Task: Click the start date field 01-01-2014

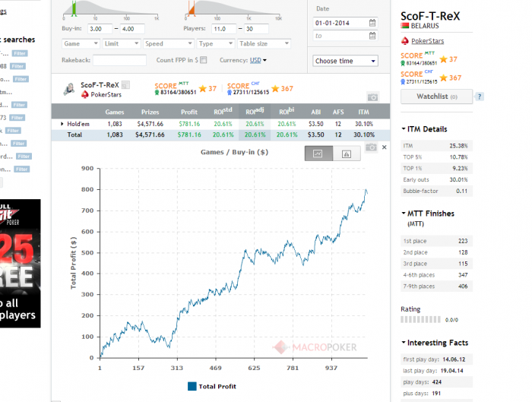Action: [x=345, y=23]
